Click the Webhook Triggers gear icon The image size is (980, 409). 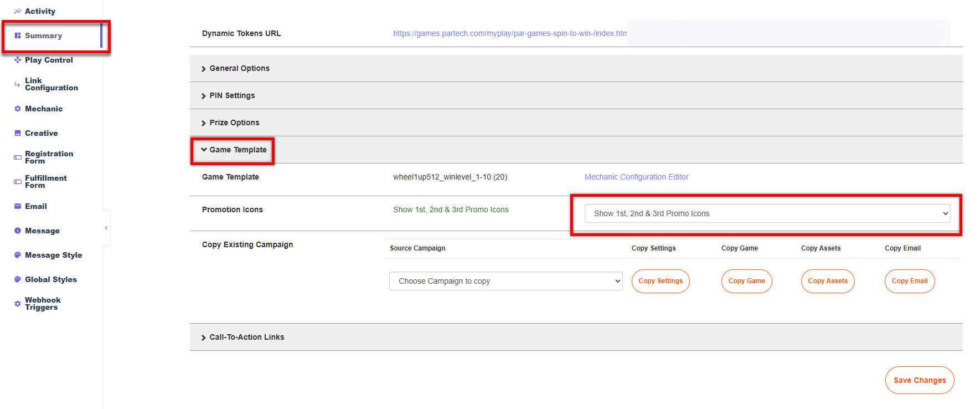(18, 304)
